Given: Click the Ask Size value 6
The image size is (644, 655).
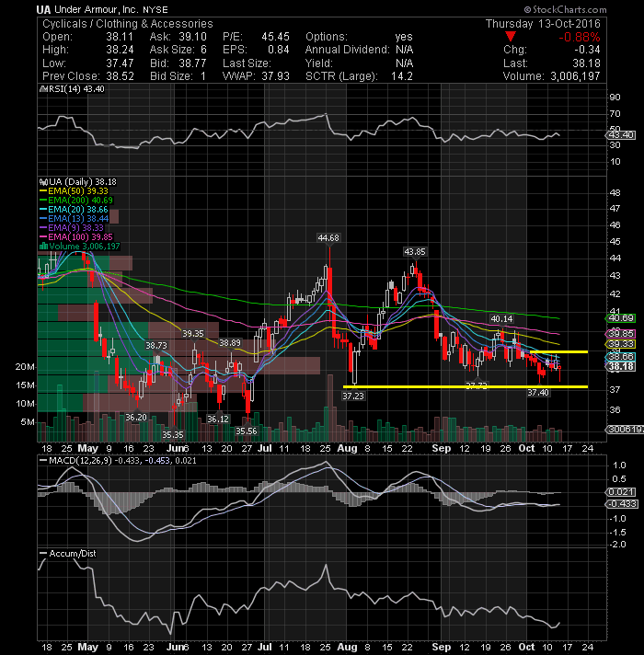Looking at the screenshot, I should tap(203, 50).
